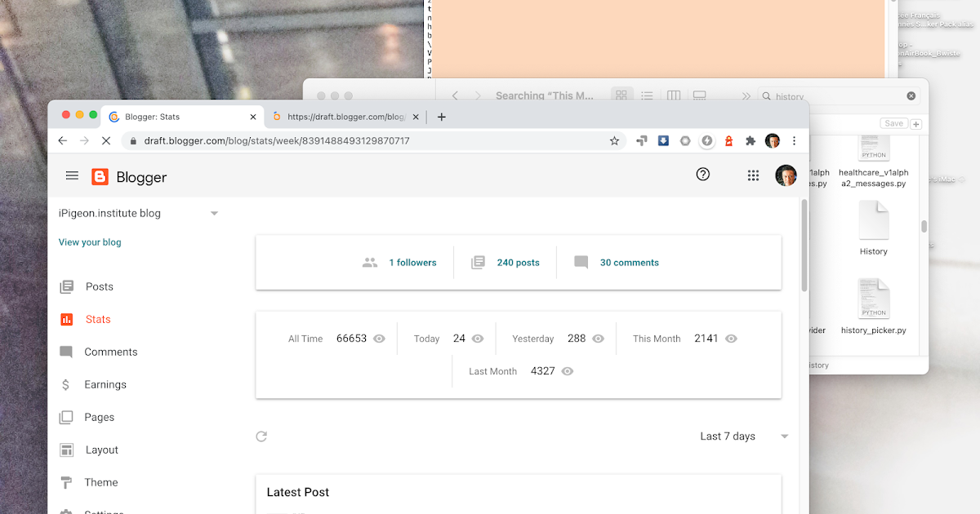Select the History file in Finder
Screen dimensions: 980x514
click(x=873, y=228)
